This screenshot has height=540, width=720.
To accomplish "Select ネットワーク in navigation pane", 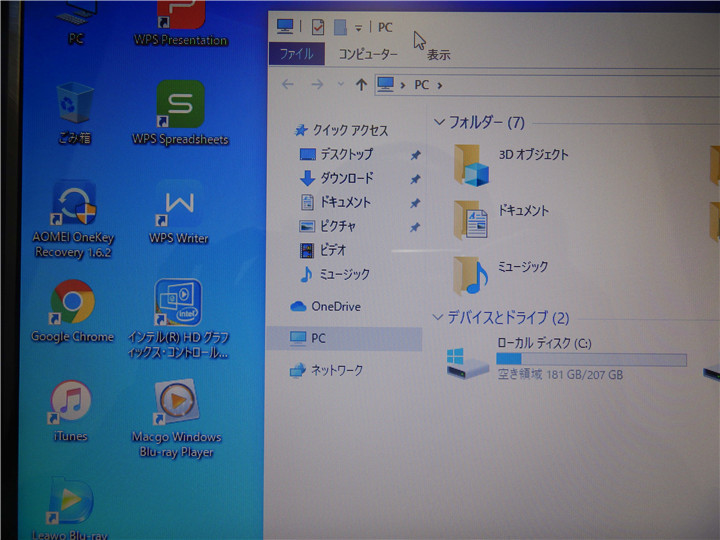I will click(326, 370).
